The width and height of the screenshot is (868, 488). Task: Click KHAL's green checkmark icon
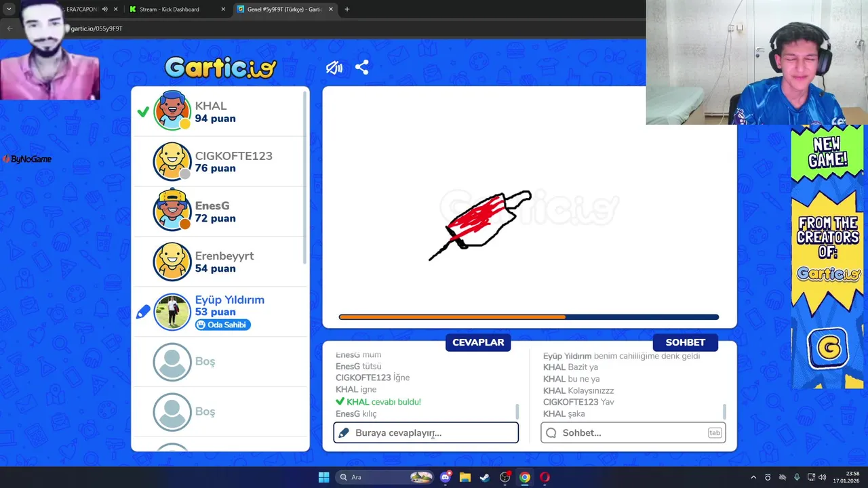[143, 112]
